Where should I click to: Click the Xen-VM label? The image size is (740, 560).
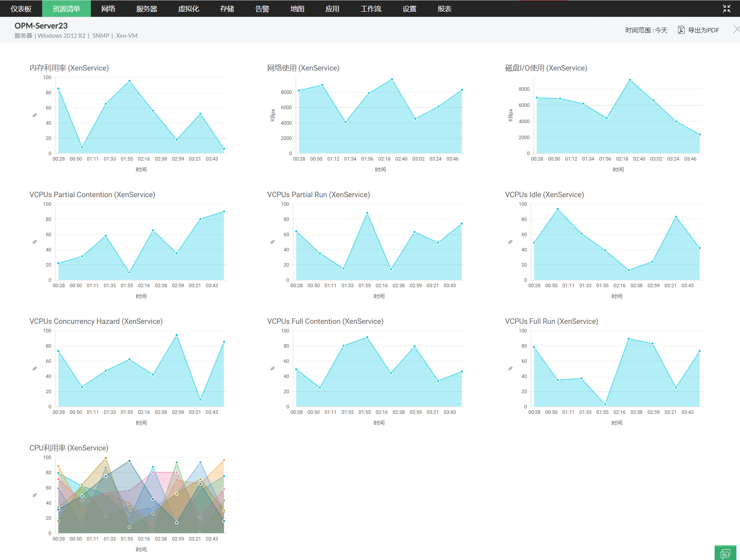click(x=127, y=36)
